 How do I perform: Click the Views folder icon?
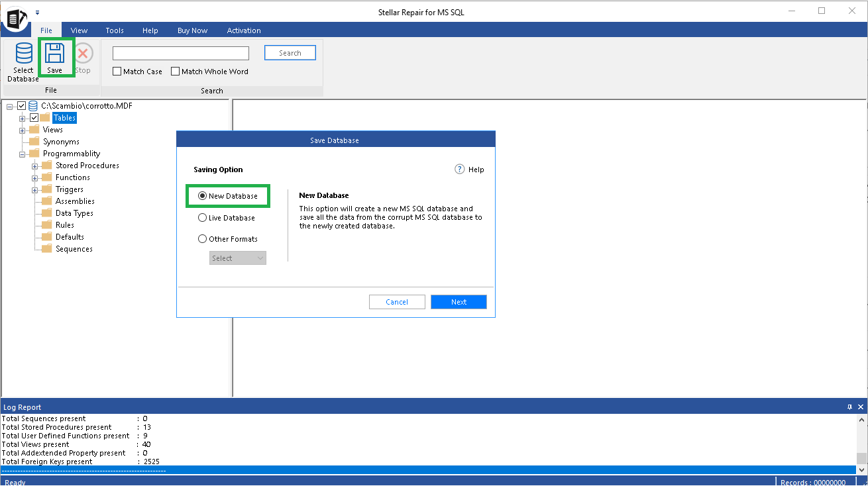(34, 130)
